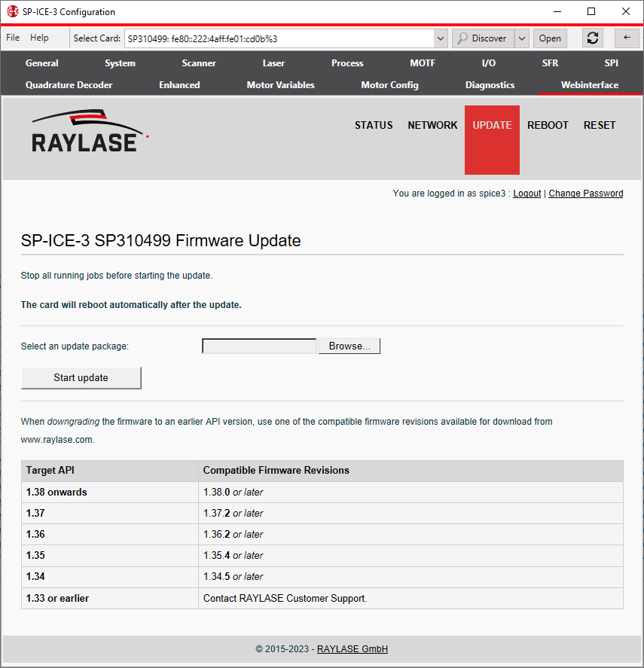Go to the REBOOT page

548,125
